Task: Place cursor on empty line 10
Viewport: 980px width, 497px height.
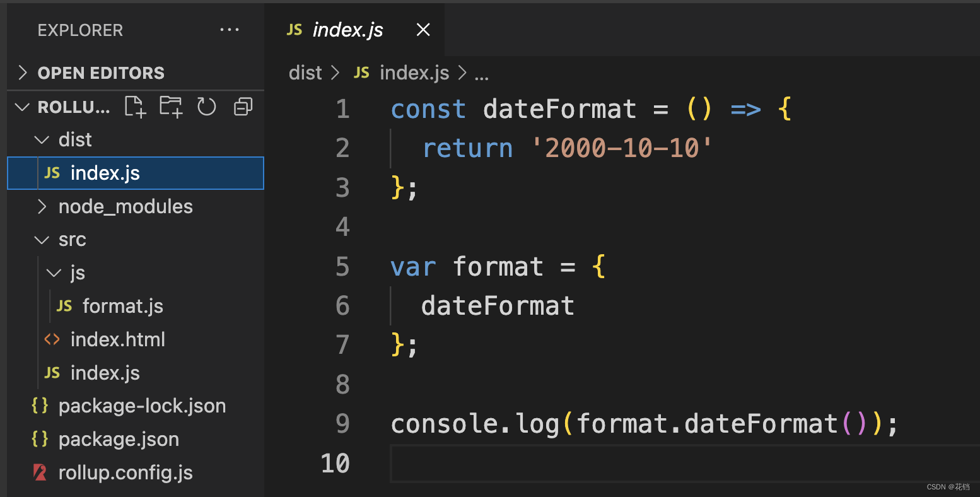Action: pyautogui.click(x=684, y=464)
